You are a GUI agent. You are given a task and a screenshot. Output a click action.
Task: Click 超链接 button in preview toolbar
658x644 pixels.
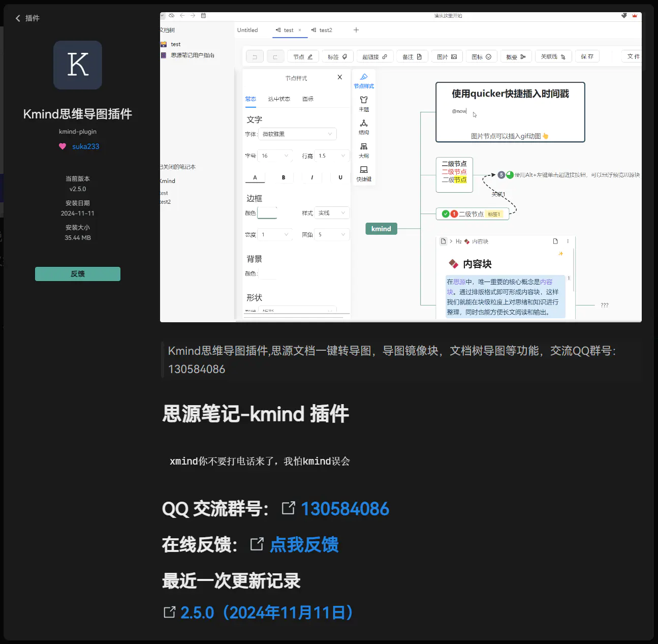click(375, 57)
